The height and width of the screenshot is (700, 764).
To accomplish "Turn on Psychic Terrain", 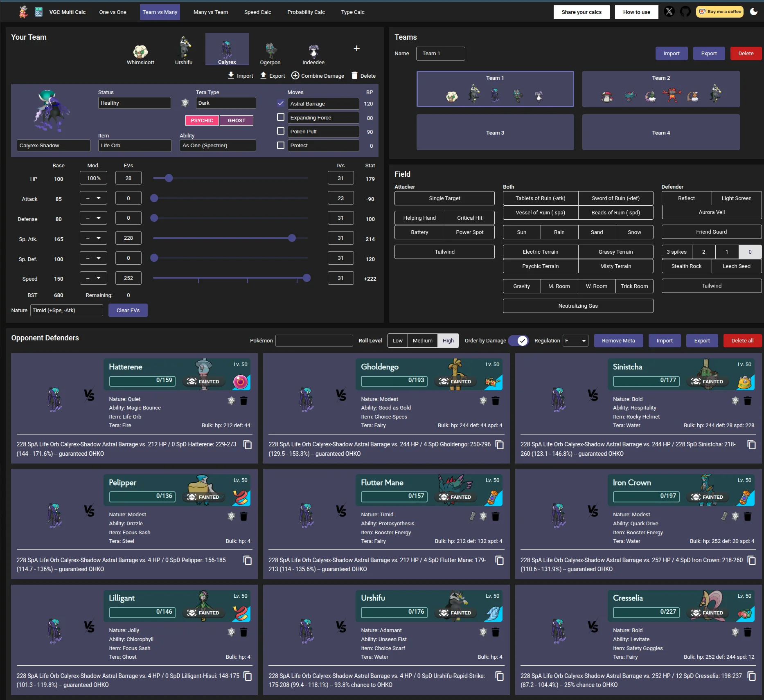I will pyautogui.click(x=540, y=266).
